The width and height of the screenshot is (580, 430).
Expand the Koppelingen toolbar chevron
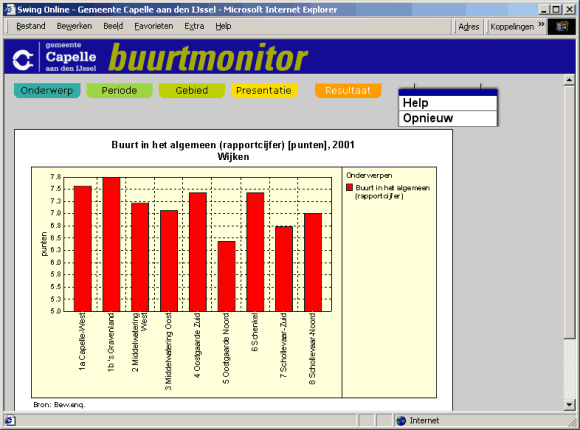pyautogui.click(x=541, y=24)
